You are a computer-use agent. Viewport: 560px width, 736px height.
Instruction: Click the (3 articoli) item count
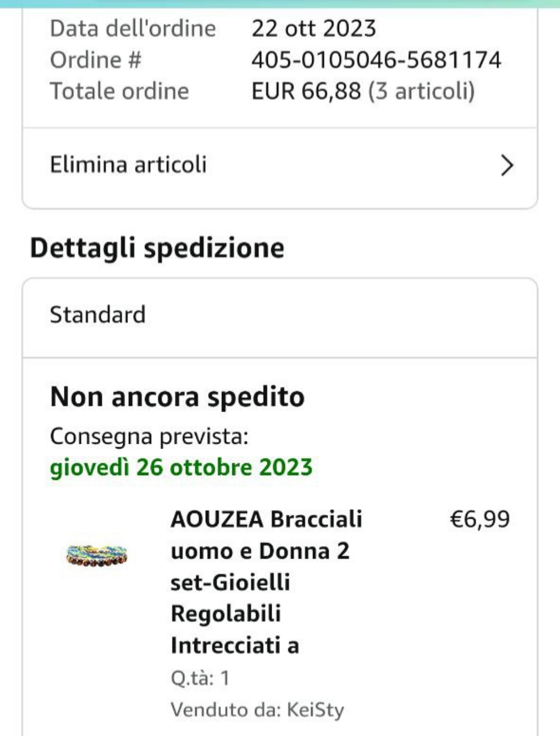(422, 91)
